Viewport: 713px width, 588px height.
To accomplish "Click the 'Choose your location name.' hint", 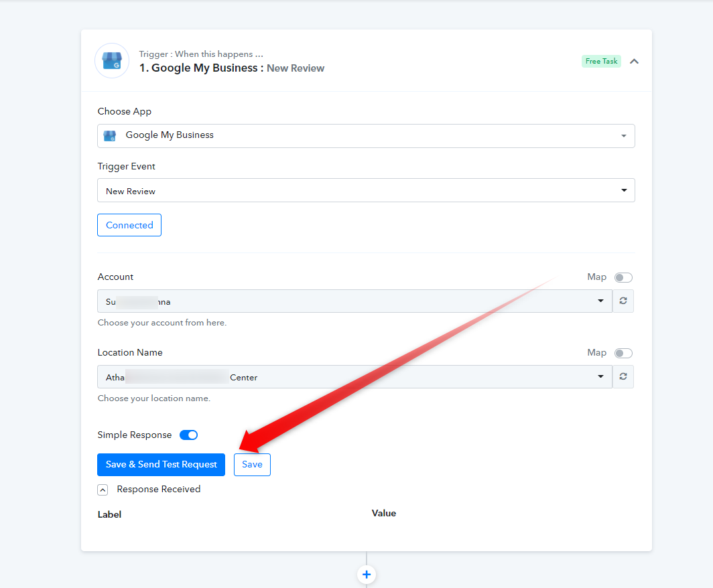I will (153, 398).
